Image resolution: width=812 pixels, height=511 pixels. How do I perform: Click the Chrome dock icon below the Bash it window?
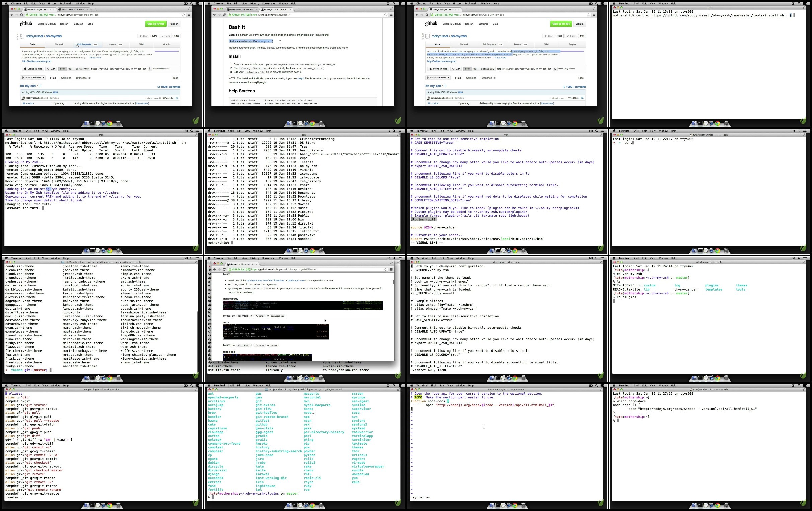(x=312, y=123)
